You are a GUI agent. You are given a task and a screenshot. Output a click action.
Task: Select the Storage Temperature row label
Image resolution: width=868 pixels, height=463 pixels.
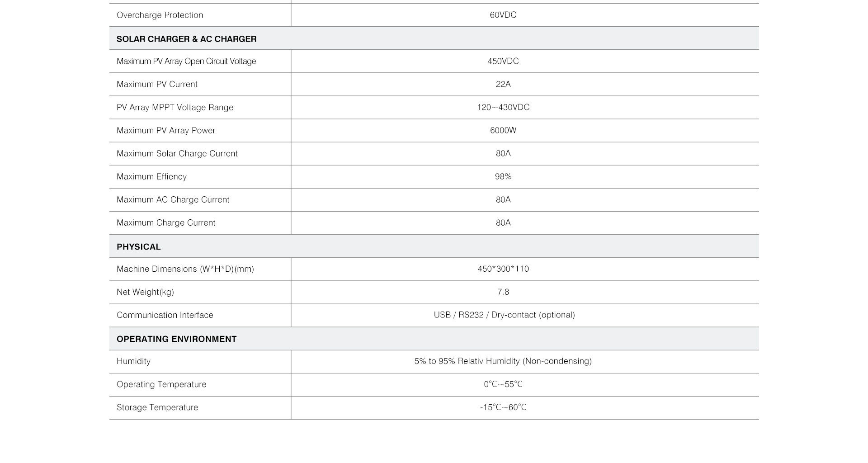click(x=157, y=407)
